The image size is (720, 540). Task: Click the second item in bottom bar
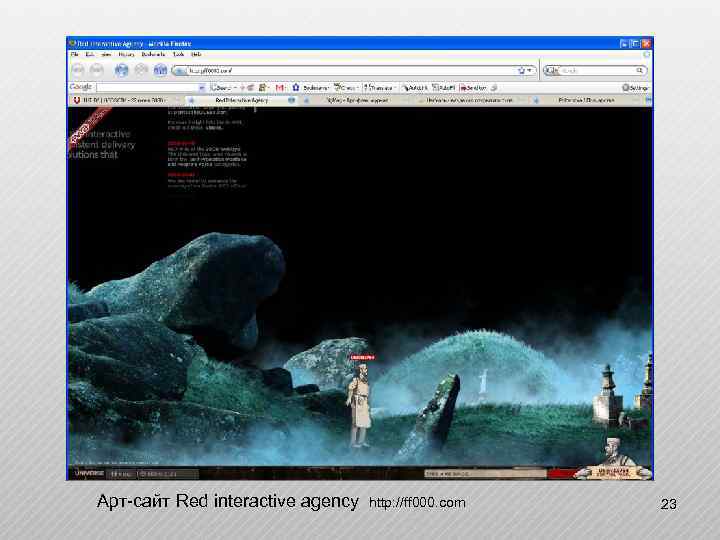pyautogui.click(x=122, y=473)
